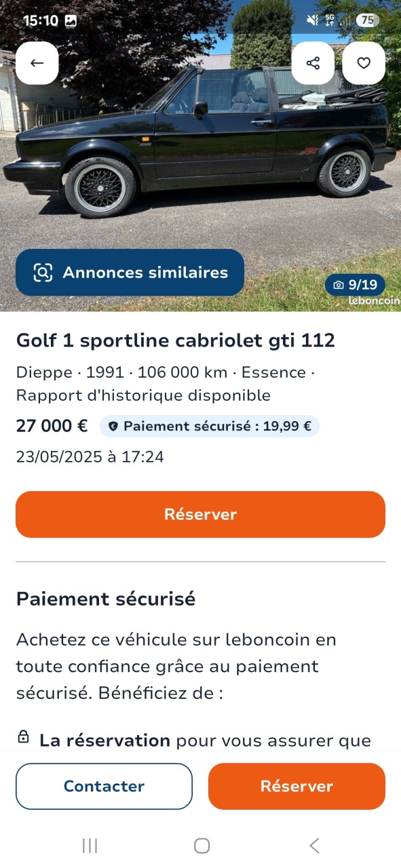Tap the Contacter button
This screenshot has height=868, width=401.
(104, 787)
